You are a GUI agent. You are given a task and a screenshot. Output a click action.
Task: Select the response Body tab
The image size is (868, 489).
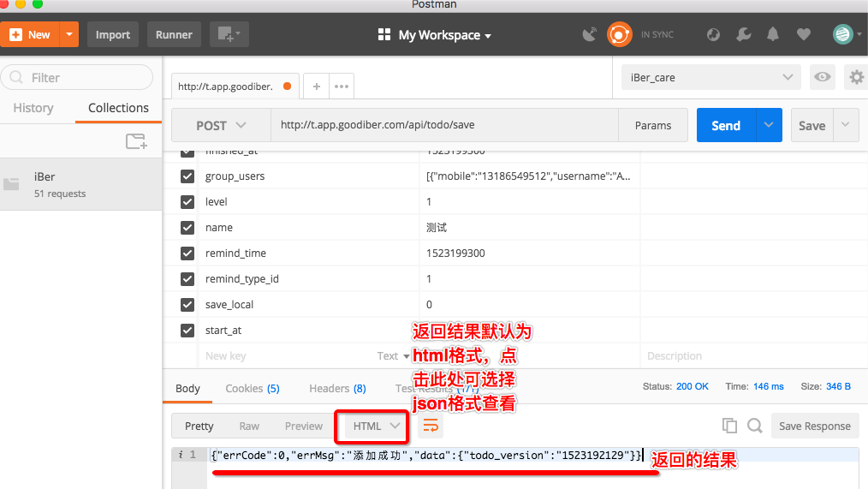click(187, 389)
